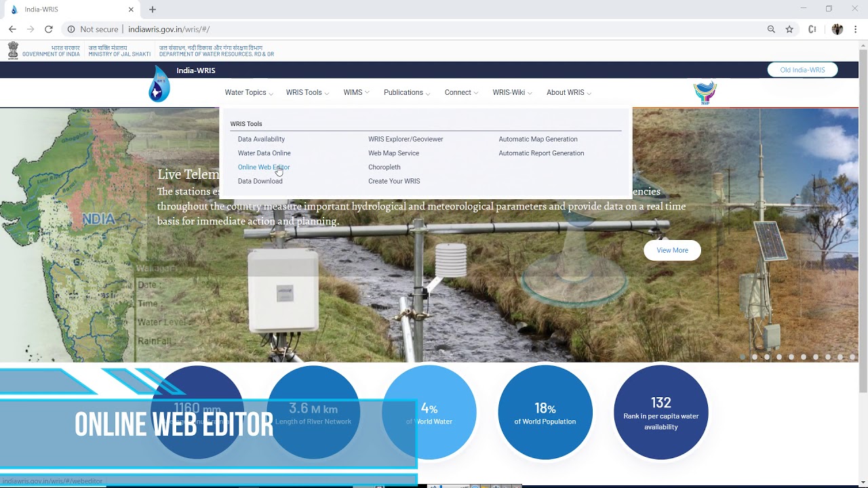
Task: Select Data Availability from WRIS Tools
Action: 261,140
